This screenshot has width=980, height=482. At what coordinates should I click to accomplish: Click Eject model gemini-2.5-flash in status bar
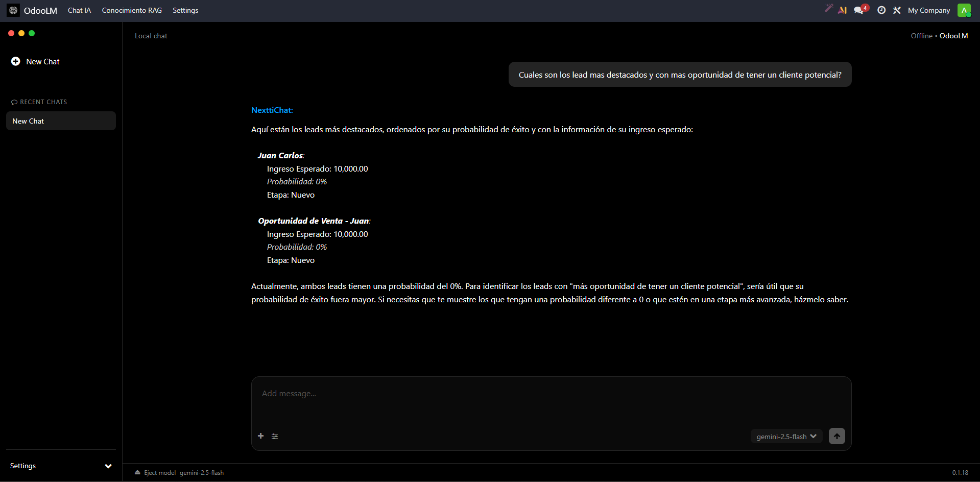(x=179, y=473)
